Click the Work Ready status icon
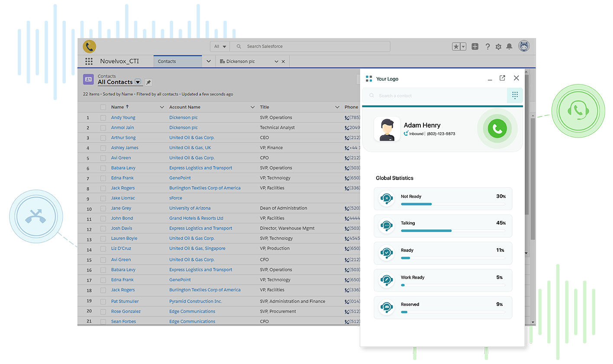Image resolution: width=613 pixels, height=364 pixels. [x=386, y=280]
